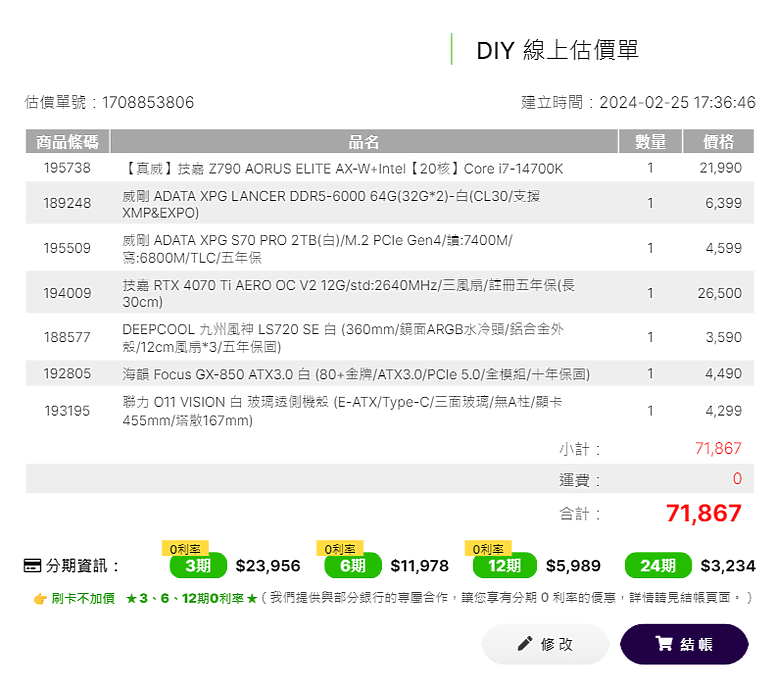The width and height of the screenshot is (780, 688).
Task: Click the 數量 column header
Action: click(650, 142)
